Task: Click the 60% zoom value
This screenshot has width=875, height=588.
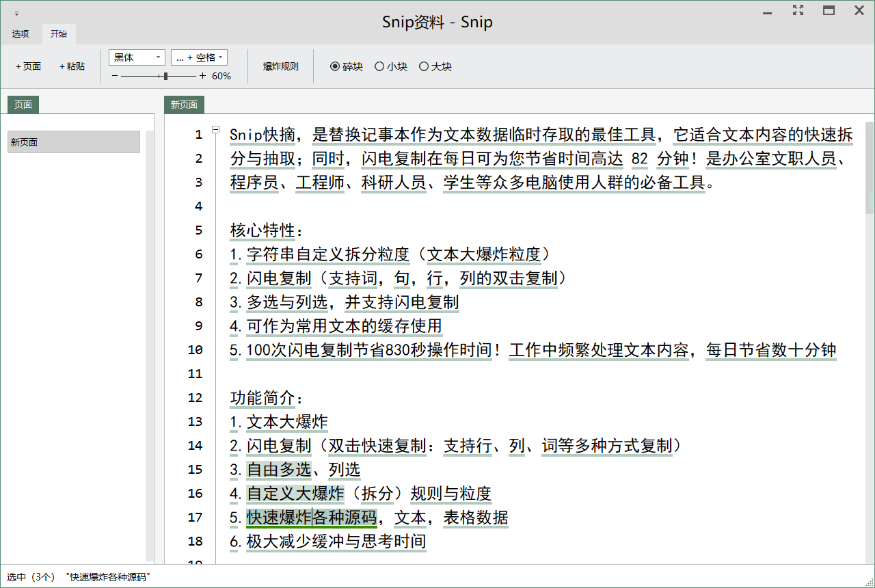Action: [221, 77]
